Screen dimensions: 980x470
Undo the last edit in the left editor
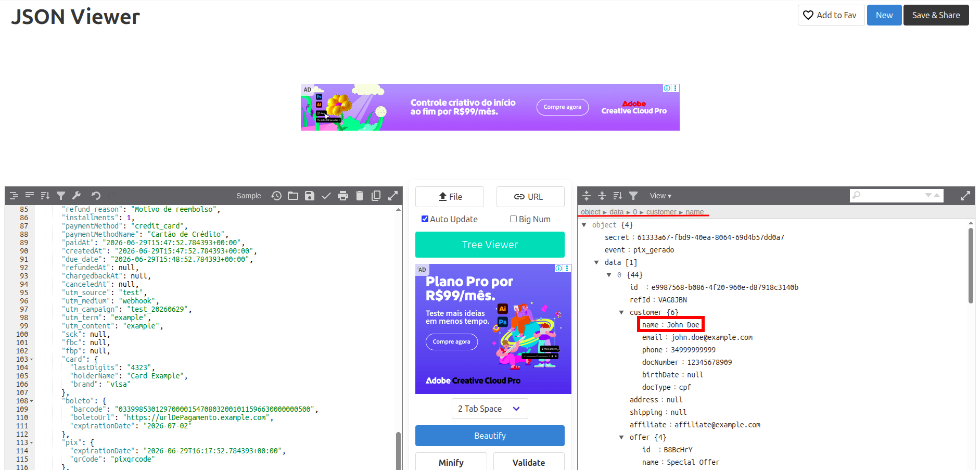96,196
